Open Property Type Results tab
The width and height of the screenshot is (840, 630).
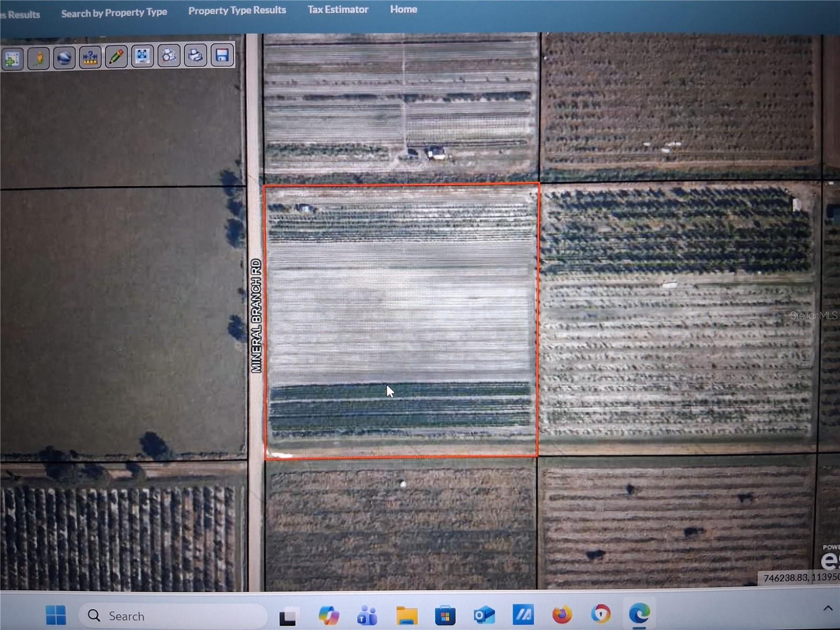pos(237,10)
